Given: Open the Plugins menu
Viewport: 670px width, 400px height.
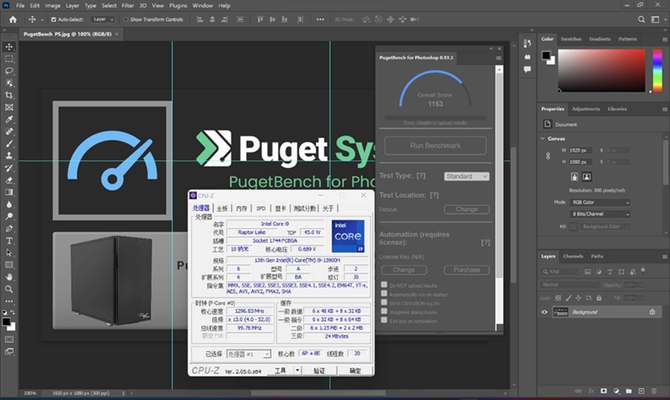Looking at the screenshot, I should click(x=178, y=6).
